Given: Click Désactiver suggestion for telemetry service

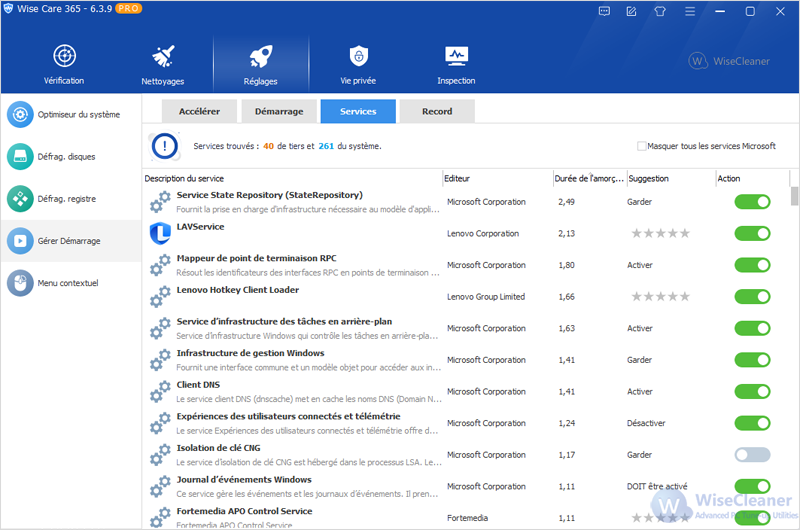Looking at the screenshot, I should pyautogui.click(x=646, y=423).
